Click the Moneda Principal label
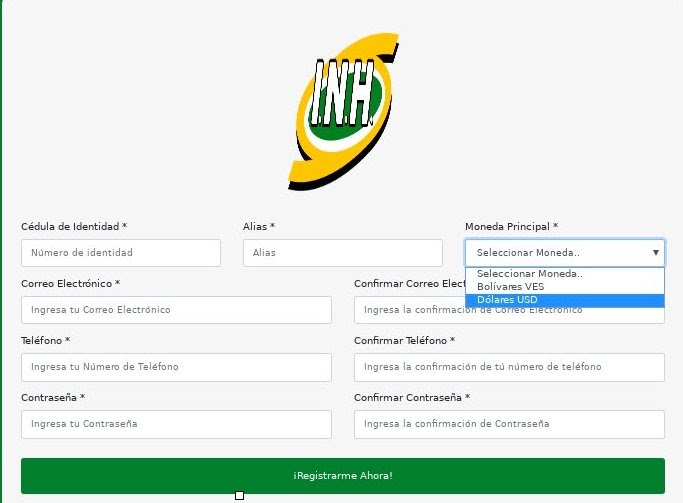This screenshot has height=503, width=683. [511, 226]
